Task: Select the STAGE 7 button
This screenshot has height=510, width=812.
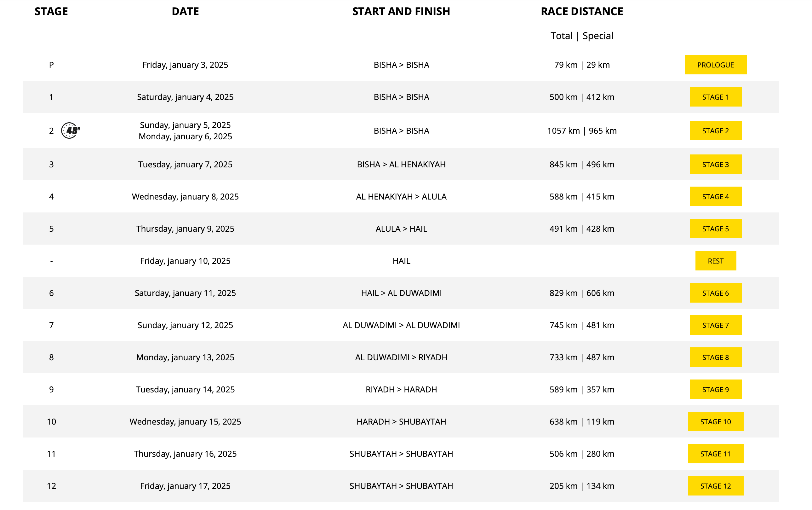Action: [715, 325]
